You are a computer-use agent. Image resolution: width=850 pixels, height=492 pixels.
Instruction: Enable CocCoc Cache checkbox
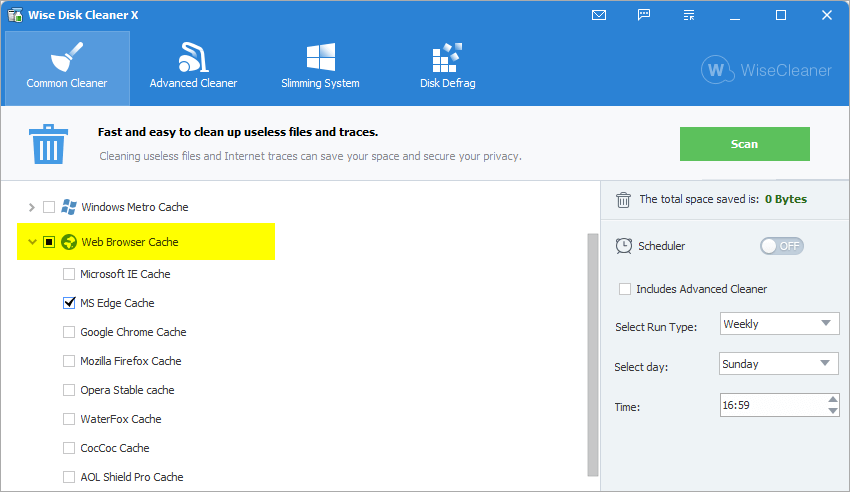click(x=69, y=448)
